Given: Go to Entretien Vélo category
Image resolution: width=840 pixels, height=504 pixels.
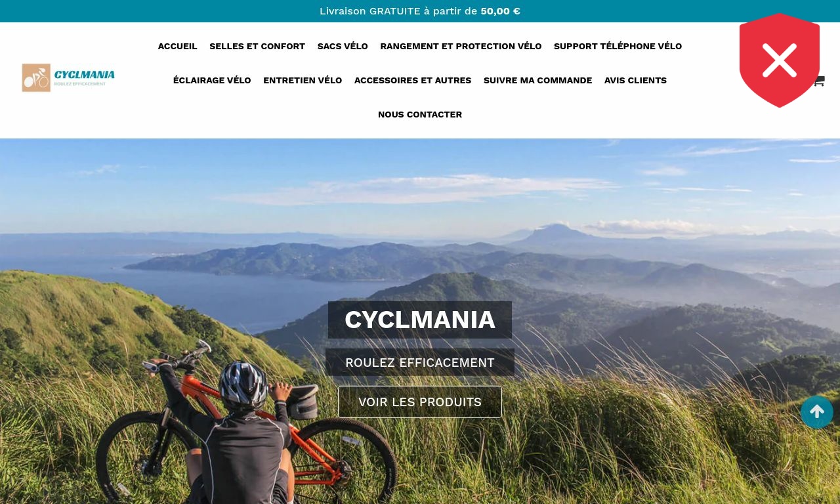Looking at the screenshot, I should coord(303,80).
